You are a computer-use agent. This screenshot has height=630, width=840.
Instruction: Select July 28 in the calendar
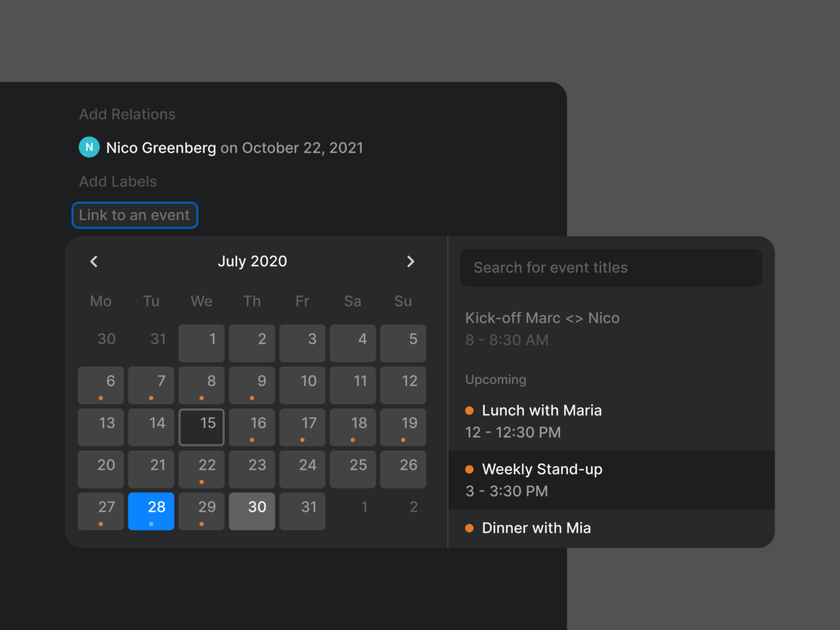(x=151, y=511)
